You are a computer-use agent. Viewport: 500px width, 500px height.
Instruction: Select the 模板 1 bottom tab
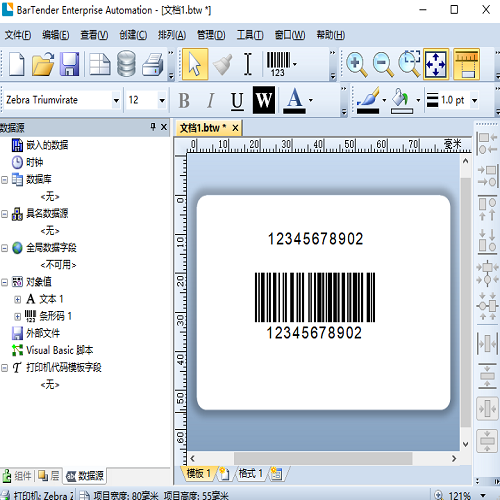coord(199,473)
